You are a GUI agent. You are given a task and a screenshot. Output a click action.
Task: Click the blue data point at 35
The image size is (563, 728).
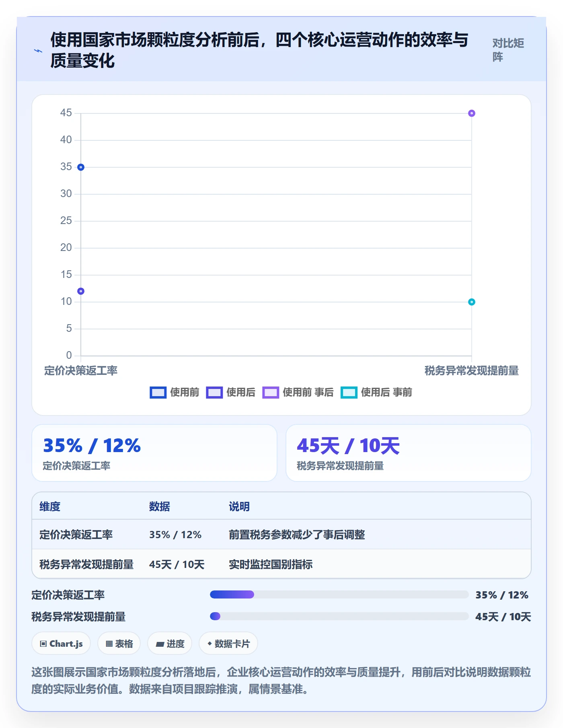click(x=81, y=167)
